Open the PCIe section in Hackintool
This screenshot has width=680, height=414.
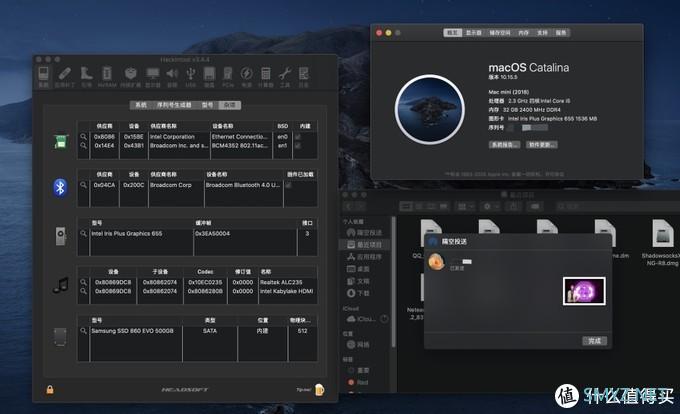coord(228,77)
